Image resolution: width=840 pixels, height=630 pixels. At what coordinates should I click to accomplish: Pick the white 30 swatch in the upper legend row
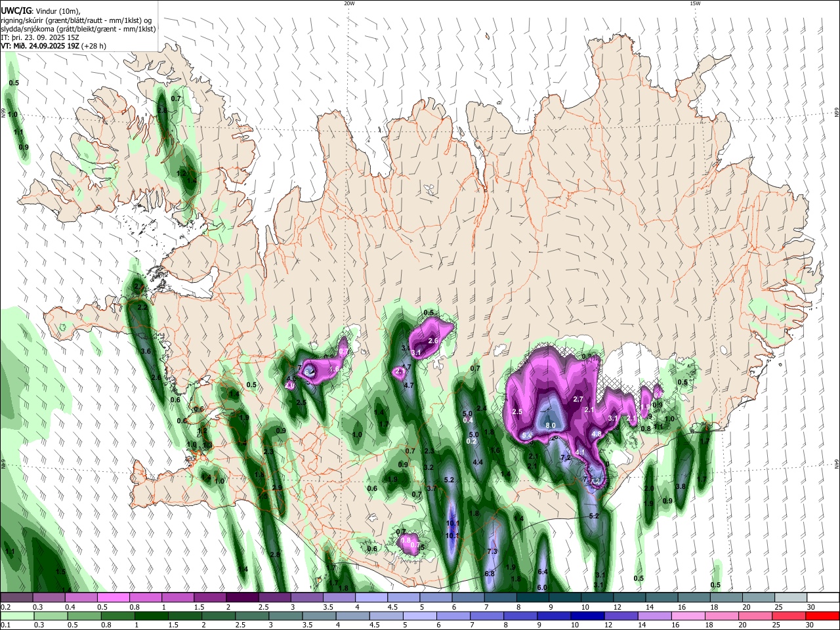823,597
